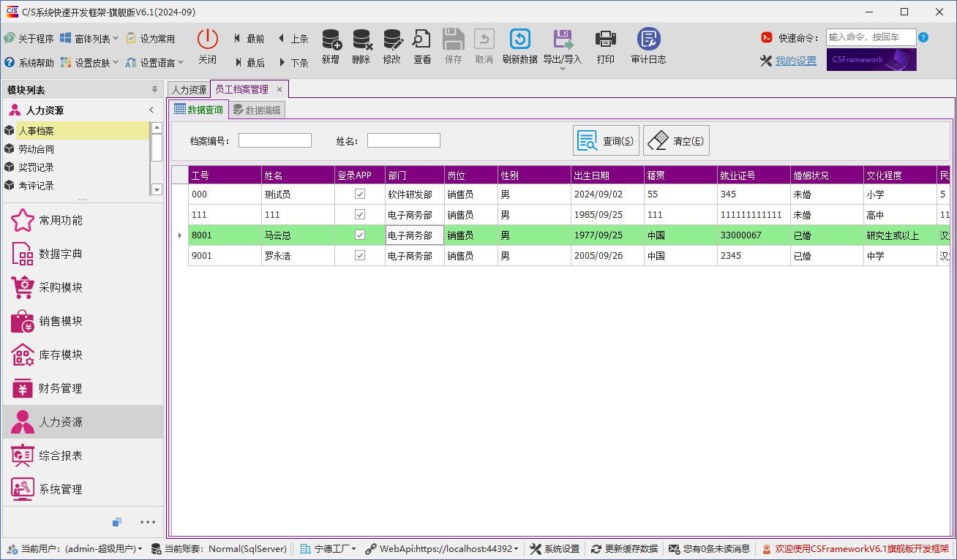This screenshot has height=560, width=957.
Task: Open 销售模块 navigation group
Action: 83,322
